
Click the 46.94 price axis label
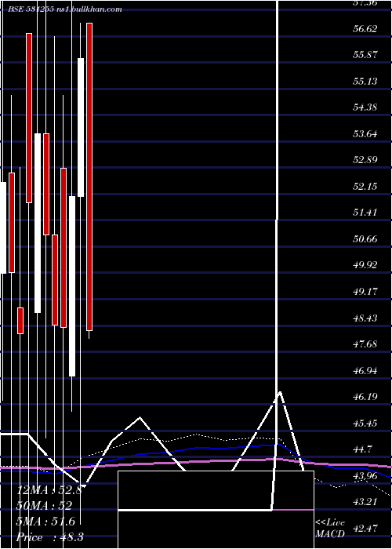coord(365,371)
